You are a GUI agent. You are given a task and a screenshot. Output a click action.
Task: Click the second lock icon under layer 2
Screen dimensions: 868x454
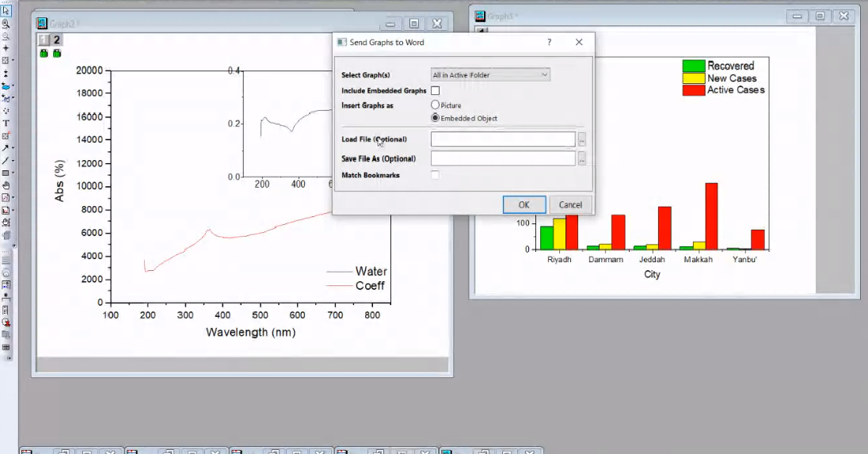coord(57,53)
